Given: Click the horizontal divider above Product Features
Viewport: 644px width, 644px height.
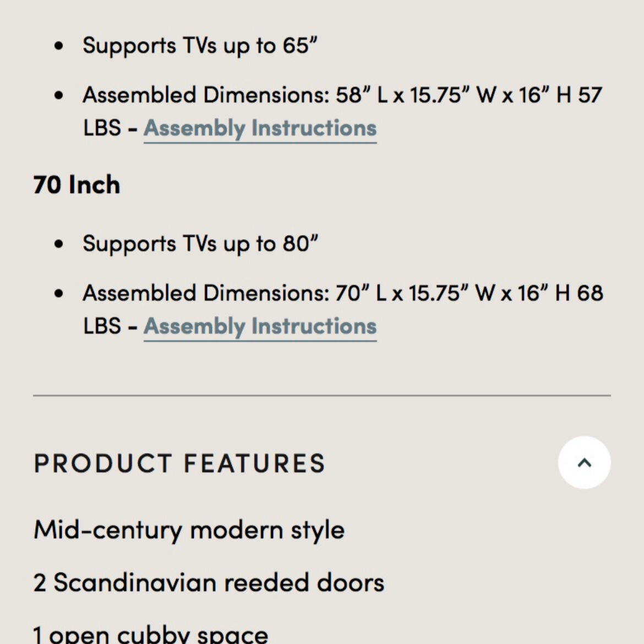Looking at the screenshot, I should (x=321, y=395).
